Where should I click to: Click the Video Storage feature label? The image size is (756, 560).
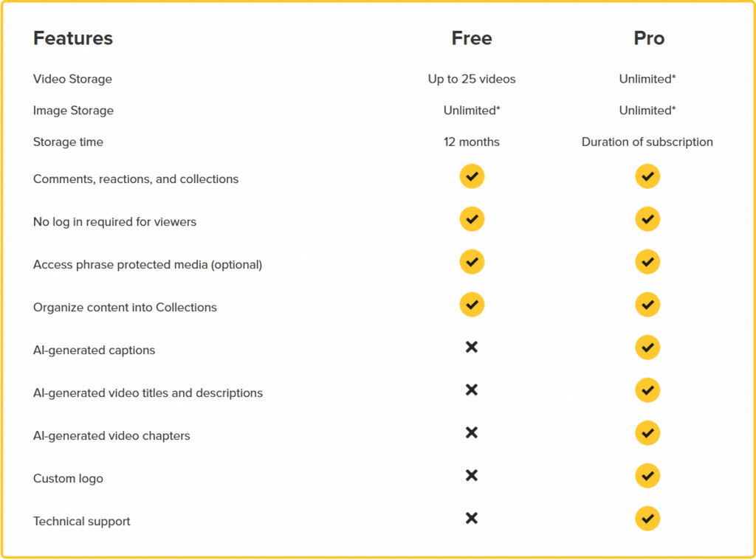[x=72, y=79]
